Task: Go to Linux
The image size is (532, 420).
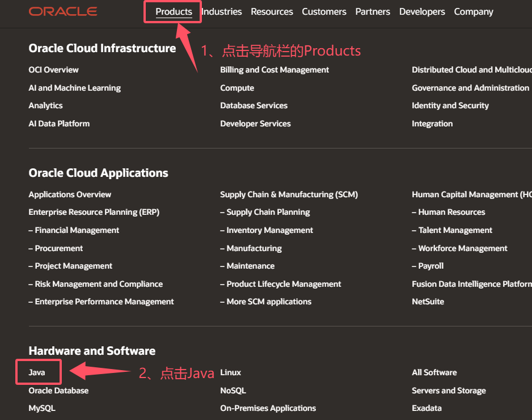Action: (230, 372)
